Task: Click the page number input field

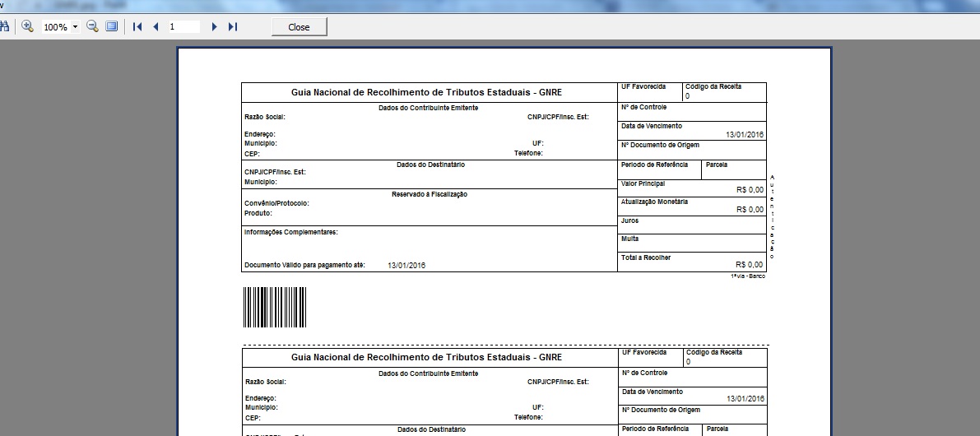Action: coord(183,27)
